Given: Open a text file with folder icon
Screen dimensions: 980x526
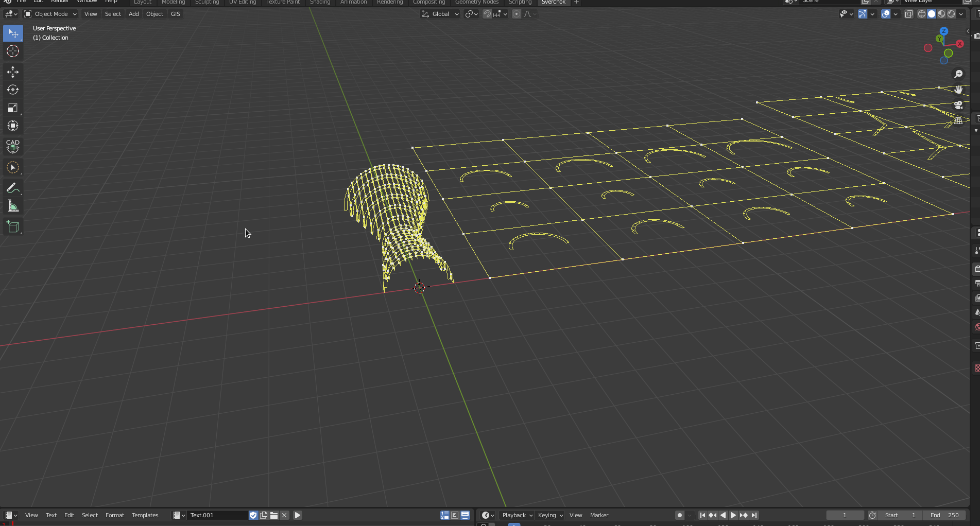Looking at the screenshot, I should 274,515.
